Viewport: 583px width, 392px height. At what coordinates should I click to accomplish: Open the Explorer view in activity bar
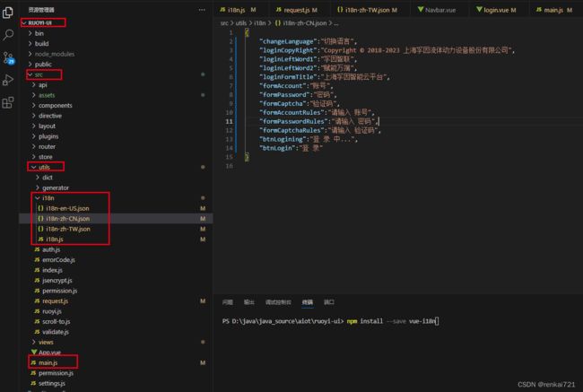coord(8,13)
